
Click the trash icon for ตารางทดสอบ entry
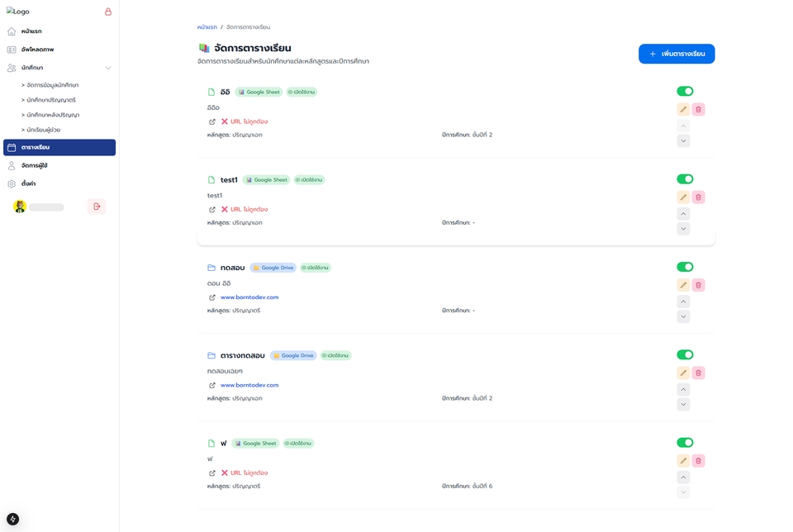(698, 373)
